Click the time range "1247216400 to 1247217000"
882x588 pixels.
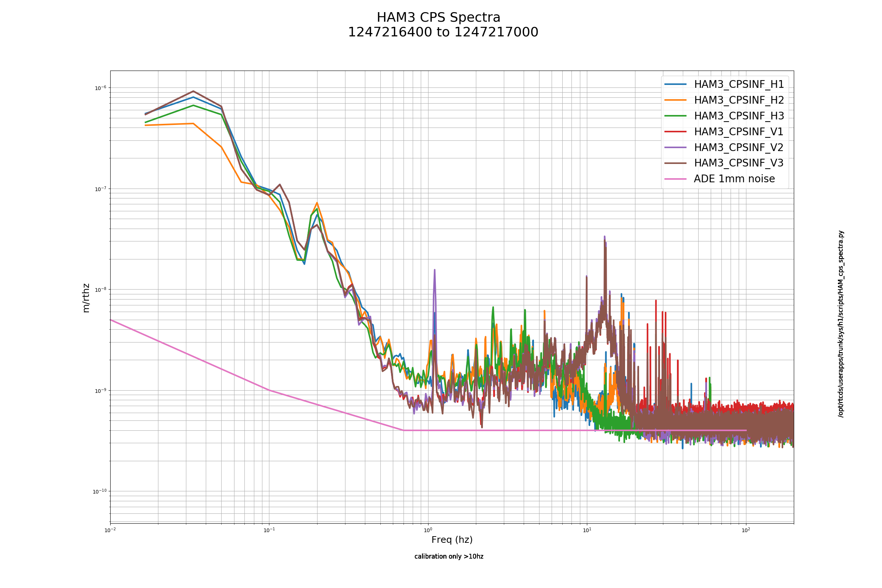[x=443, y=32]
